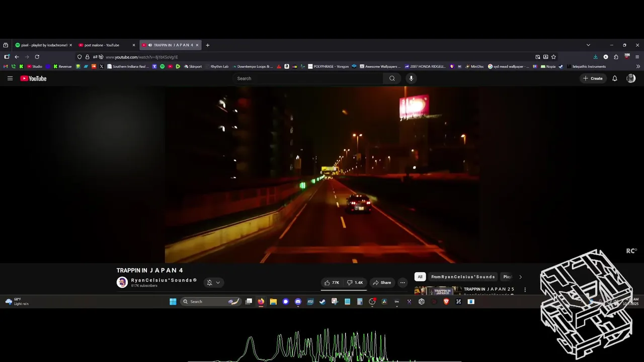
Task: Mute the TRAPPIN IN JAPAN 4 tab audio
Action: point(150,45)
